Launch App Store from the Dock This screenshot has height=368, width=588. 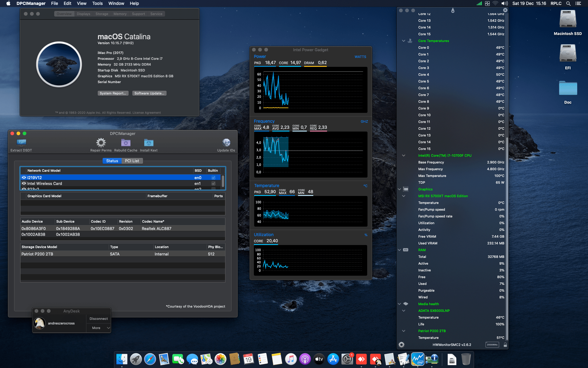pyautogui.click(x=333, y=359)
